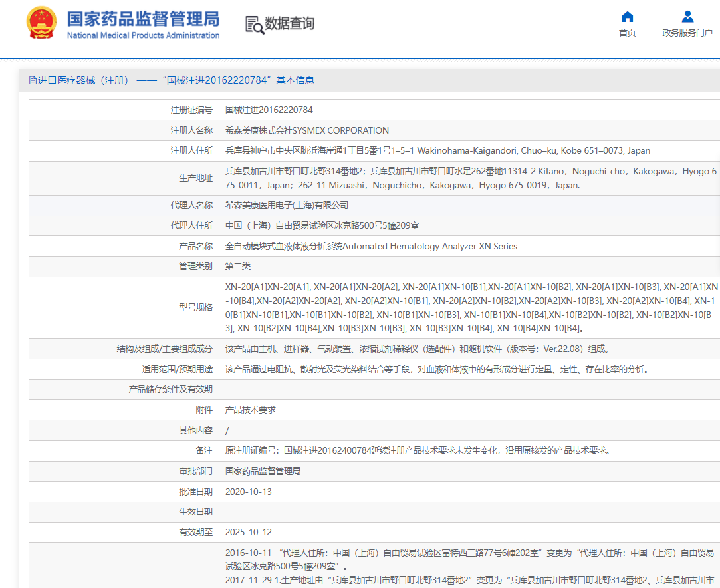Click the 政务服务门户 label
This screenshot has width=720, height=588.
tap(687, 33)
